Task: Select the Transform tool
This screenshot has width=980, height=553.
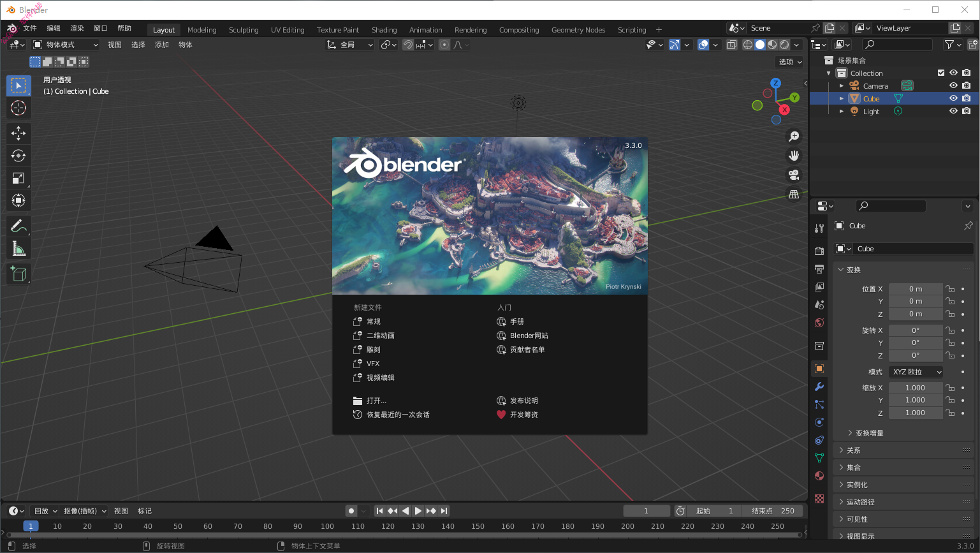Action: click(x=18, y=200)
